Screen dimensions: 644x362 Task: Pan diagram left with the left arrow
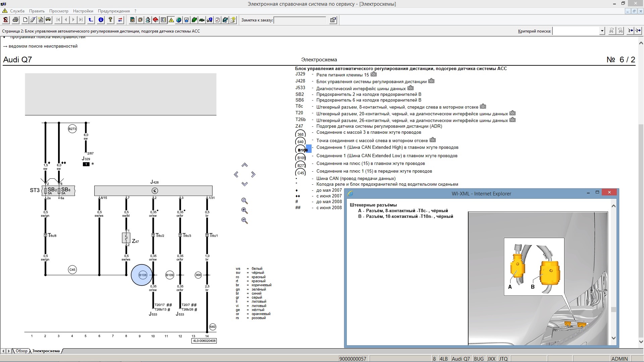(236, 174)
